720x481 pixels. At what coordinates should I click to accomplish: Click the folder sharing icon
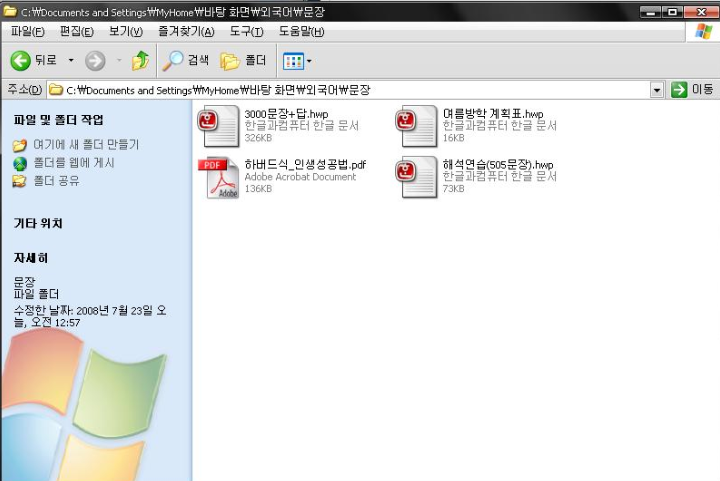pyautogui.click(x=19, y=181)
